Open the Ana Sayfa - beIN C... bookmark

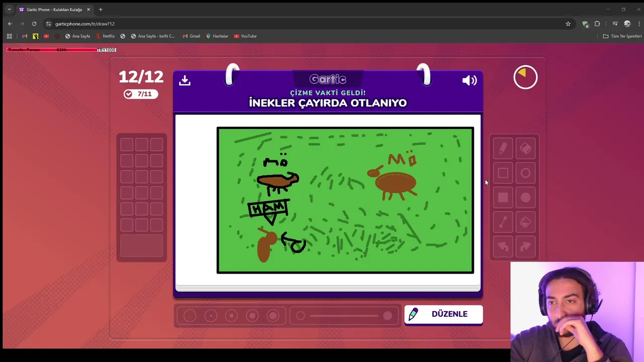coord(153,36)
